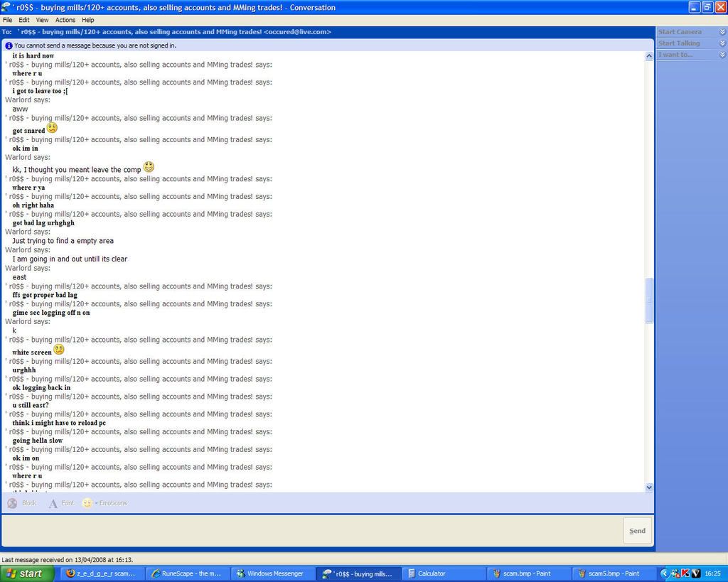Click the sad emoticon after 'white screen'
Screen dimensions: 728x582
click(x=58, y=350)
